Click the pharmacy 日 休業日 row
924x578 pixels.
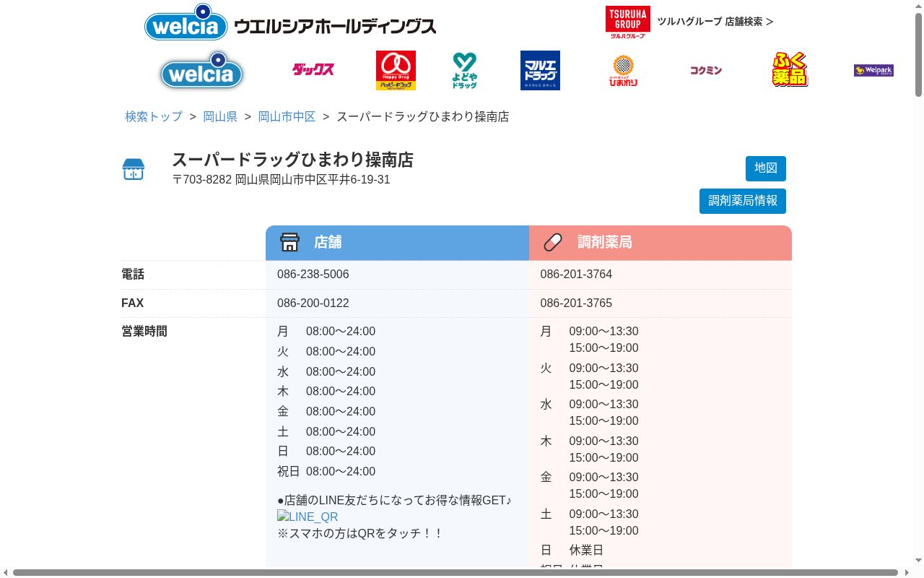click(572, 551)
